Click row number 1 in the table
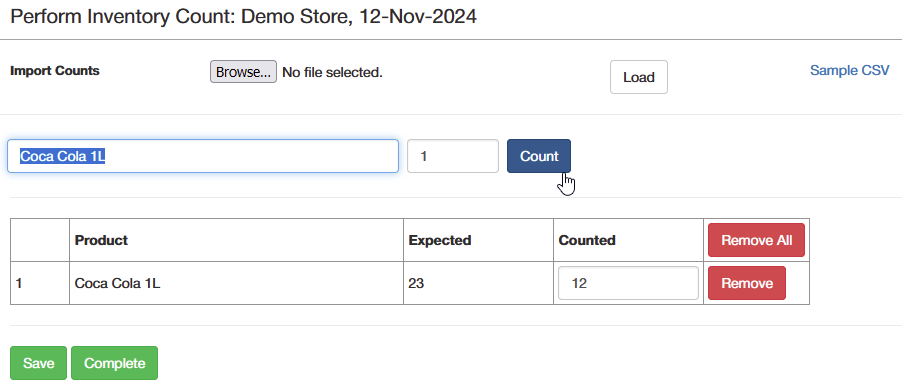The height and width of the screenshot is (389, 902). tap(40, 283)
